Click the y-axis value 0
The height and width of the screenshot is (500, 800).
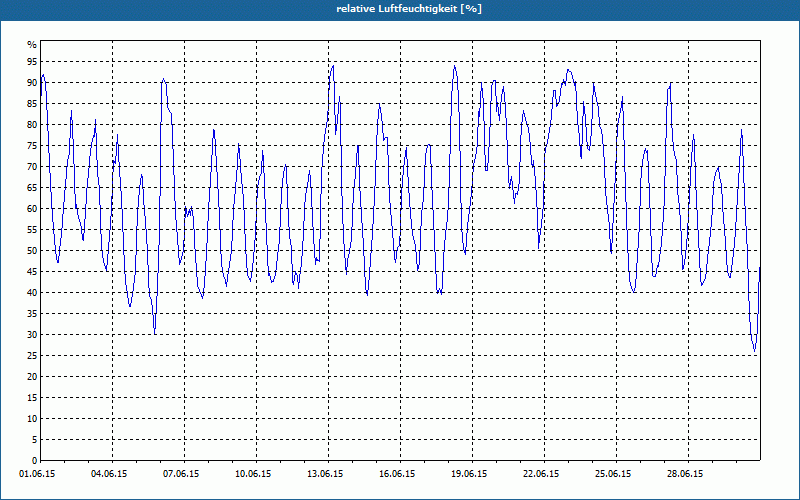35,461
